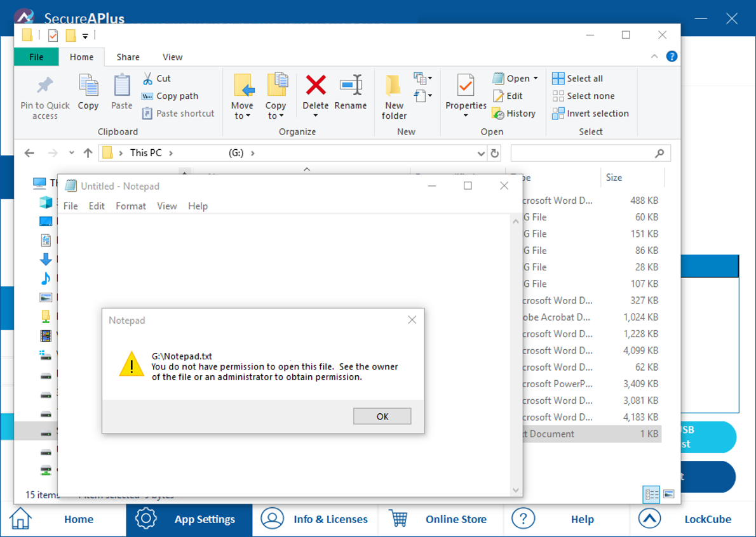This screenshot has width=756, height=537.
Task: Click the Rename icon in the Organize group
Action: (351, 85)
